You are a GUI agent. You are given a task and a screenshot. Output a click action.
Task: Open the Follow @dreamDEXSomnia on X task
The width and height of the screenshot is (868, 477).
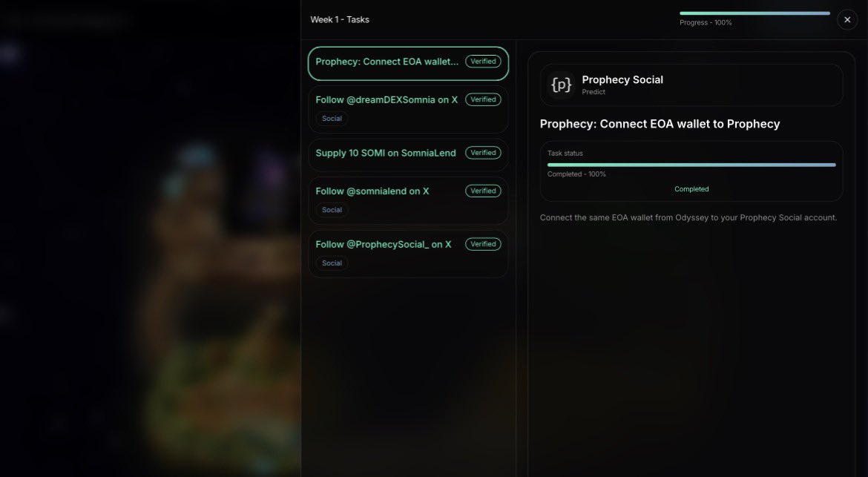coord(408,109)
